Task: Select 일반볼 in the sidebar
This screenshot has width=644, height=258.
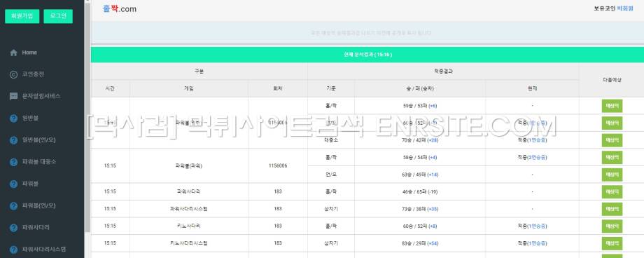Action: pyautogui.click(x=30, y=118)
